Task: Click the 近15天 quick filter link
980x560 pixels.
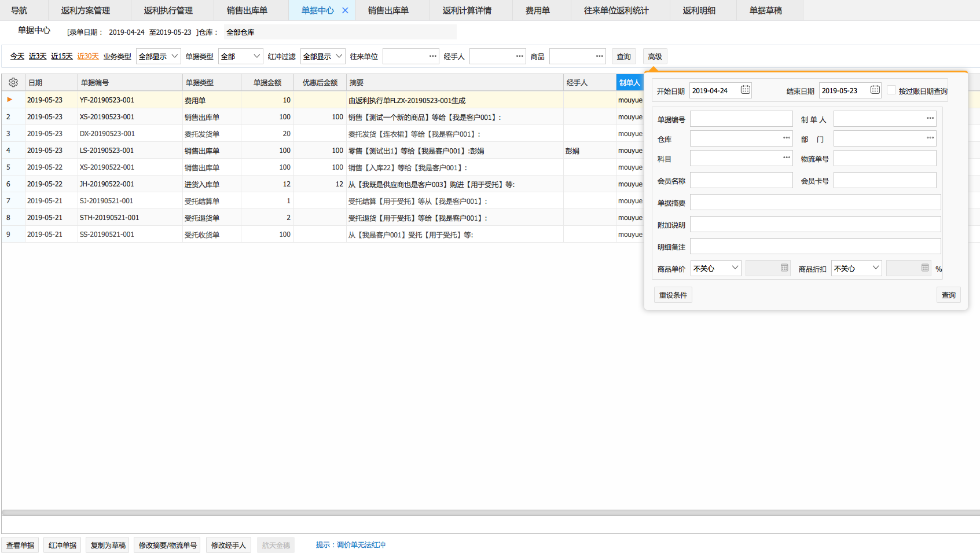Action: [61, 56]
